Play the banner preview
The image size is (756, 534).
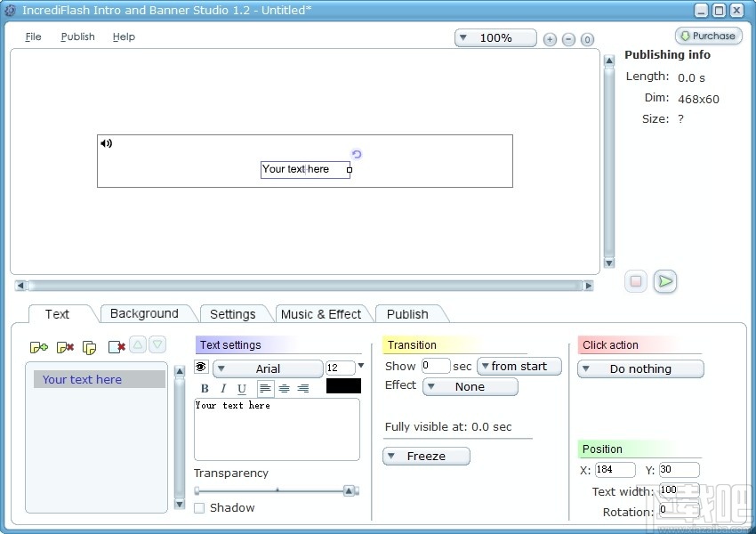click(665, 281)
